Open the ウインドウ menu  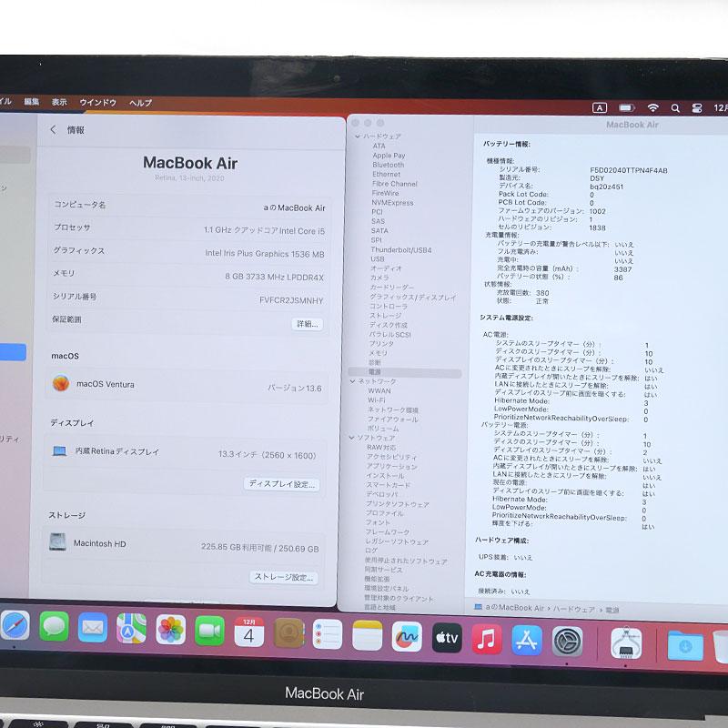(x=97, y=103)
